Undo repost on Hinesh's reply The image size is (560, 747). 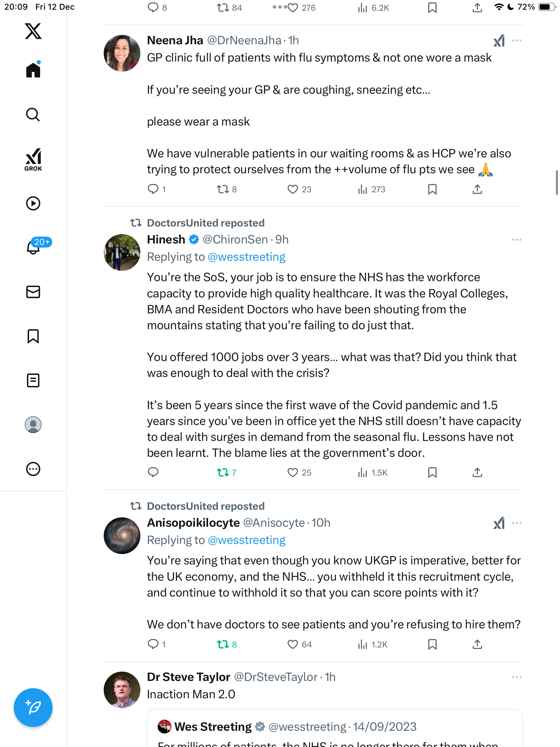(x=223, y=472)
